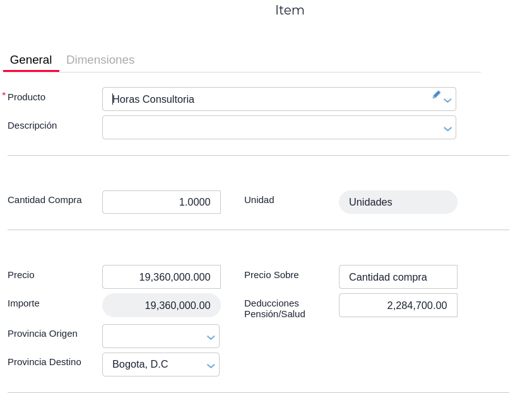Click the Precio Sobre field

click(398, 277)
